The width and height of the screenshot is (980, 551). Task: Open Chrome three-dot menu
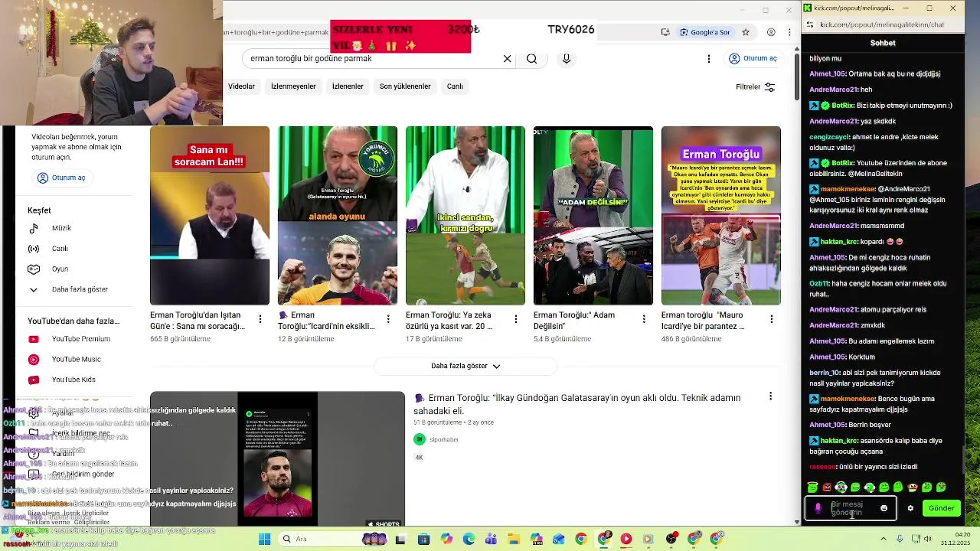pyautogui.click(x=791, y=32)
